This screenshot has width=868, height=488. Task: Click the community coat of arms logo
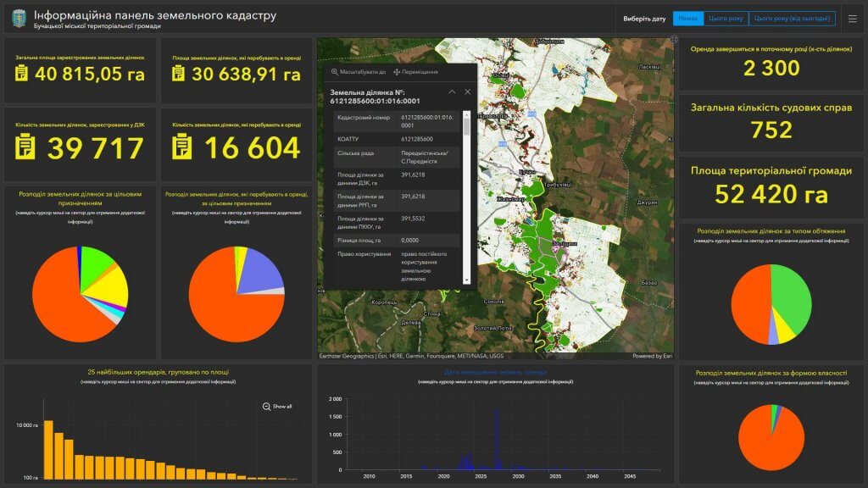[x=19, y=19]
